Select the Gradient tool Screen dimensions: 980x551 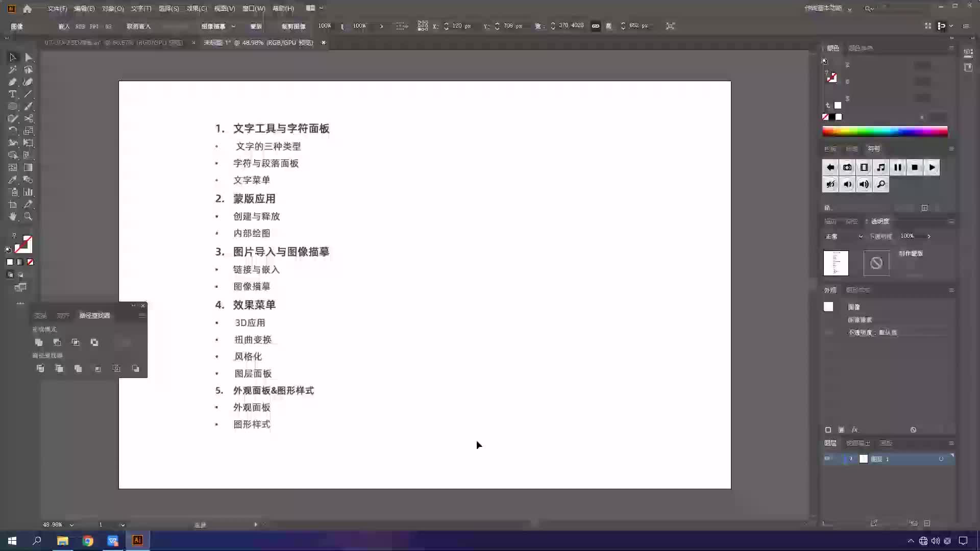[29, 167]
